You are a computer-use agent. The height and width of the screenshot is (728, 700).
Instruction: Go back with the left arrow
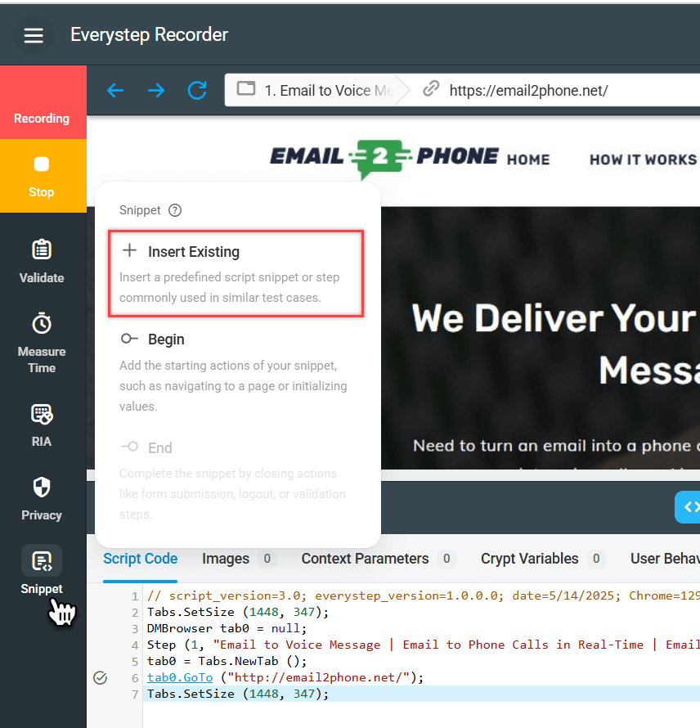(x=115, y=90)
